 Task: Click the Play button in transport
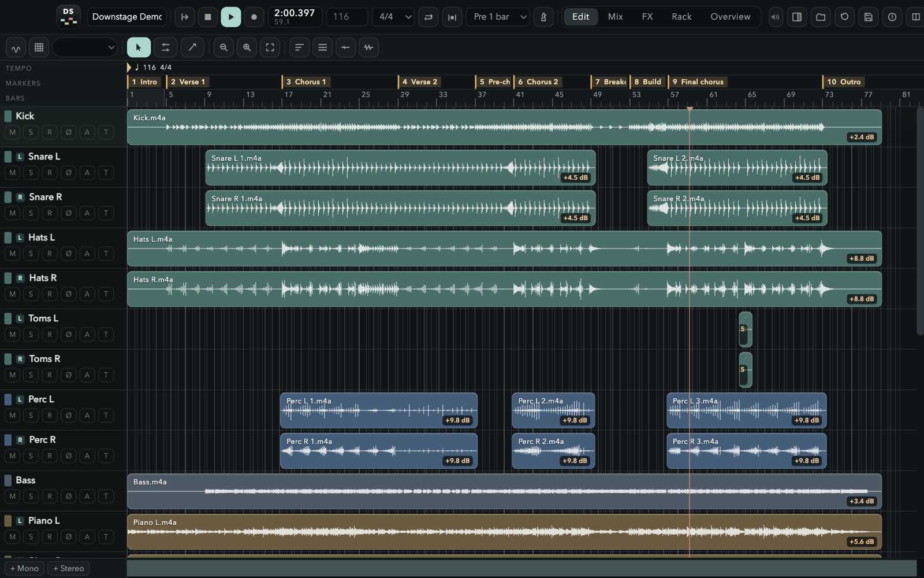click(230, 17)
